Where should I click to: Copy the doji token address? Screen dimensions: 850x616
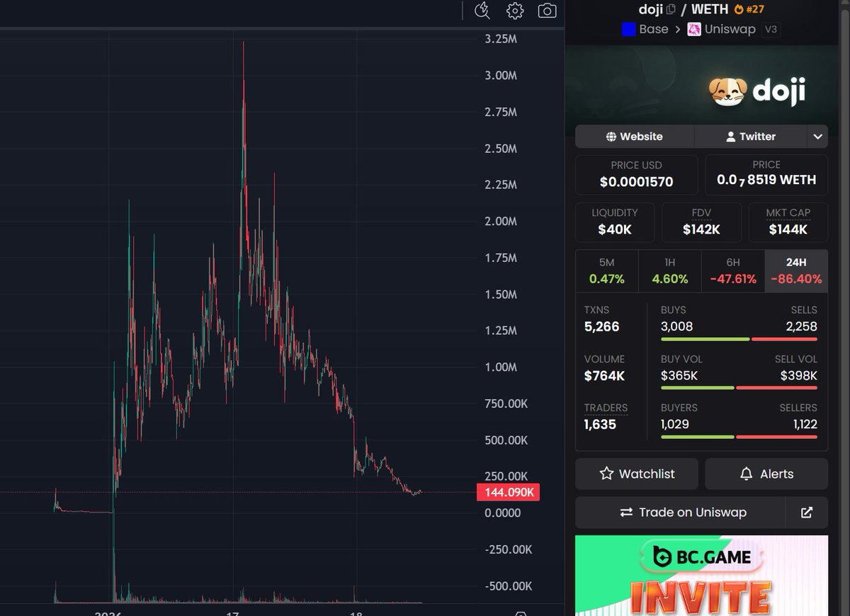click(x=671, y=10)
